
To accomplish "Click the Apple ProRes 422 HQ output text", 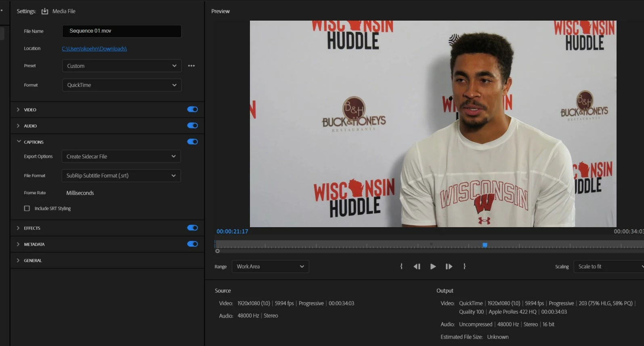I will [x=512, y=312].
